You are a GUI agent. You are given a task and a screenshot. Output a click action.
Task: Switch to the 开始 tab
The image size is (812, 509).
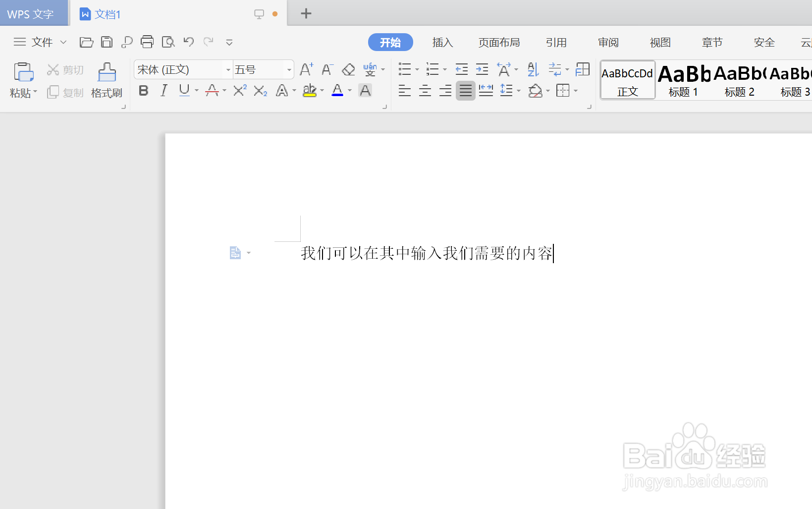390,42
